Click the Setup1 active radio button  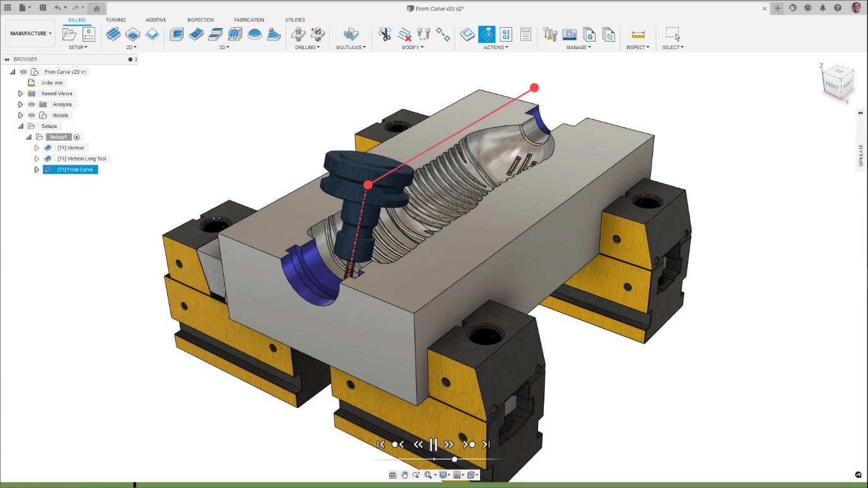[x=77, y=137]
